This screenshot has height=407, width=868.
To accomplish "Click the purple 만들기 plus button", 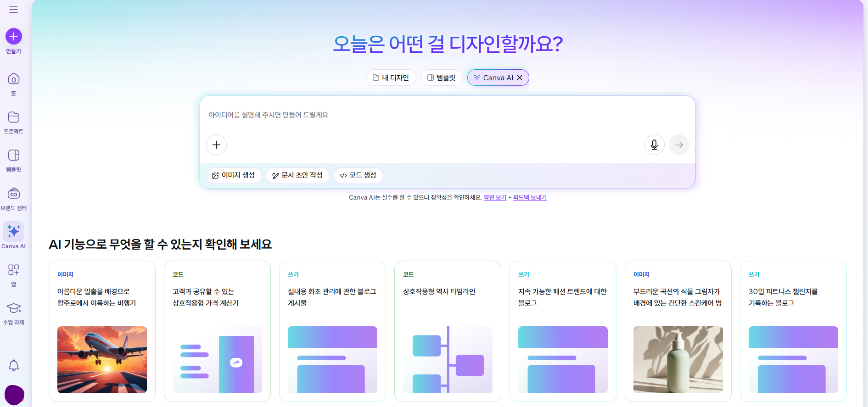I will (14, 36).
